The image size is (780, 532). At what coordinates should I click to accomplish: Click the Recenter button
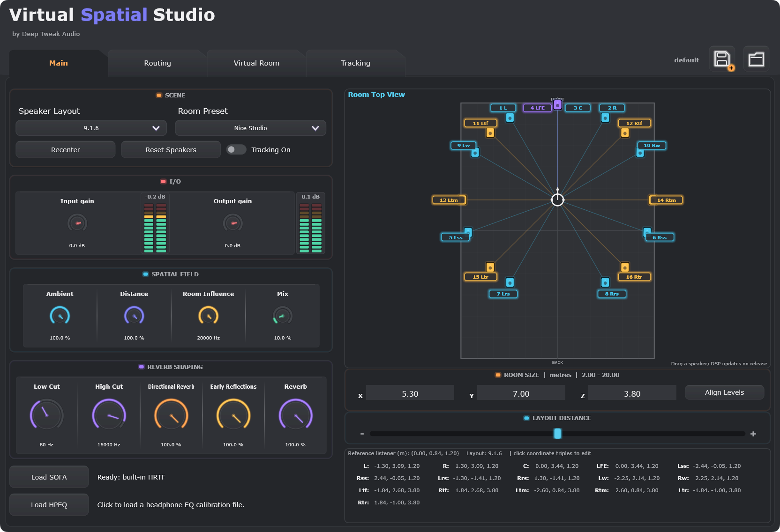tap(66, 150)
